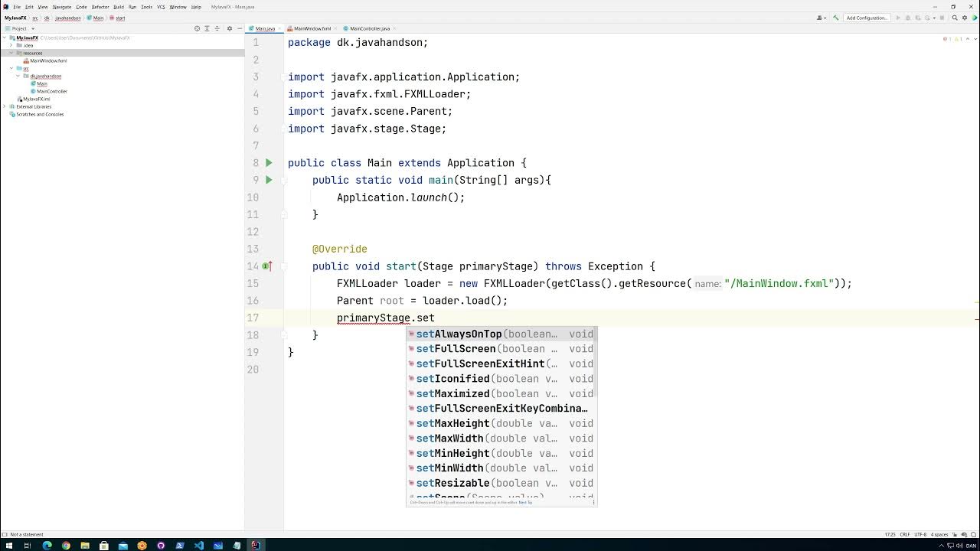This screenshot has height=551, width=980.
Task: Click Expand All in Project panel
Action: pyautogui.click(x=207, y=28)
